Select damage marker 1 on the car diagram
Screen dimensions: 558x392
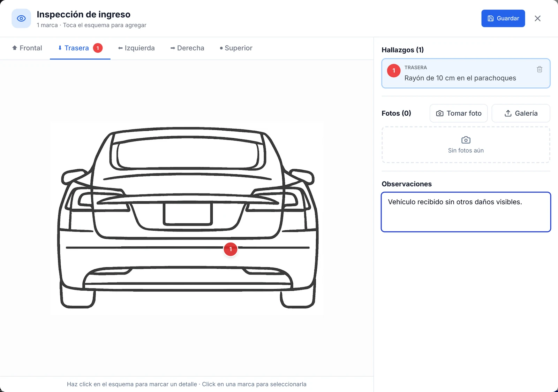tap(231, 249)
